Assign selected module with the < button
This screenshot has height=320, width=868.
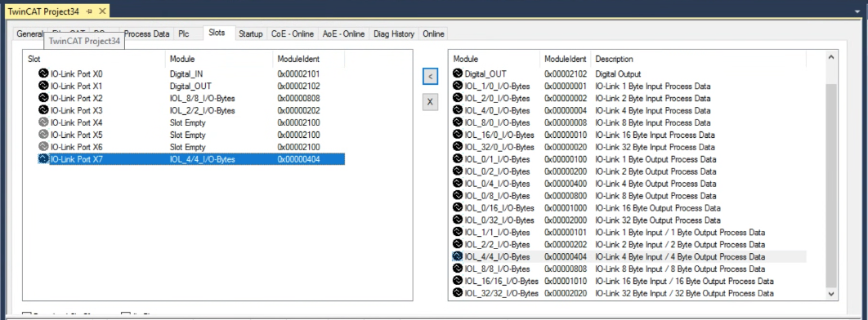[x=430, y=76]
